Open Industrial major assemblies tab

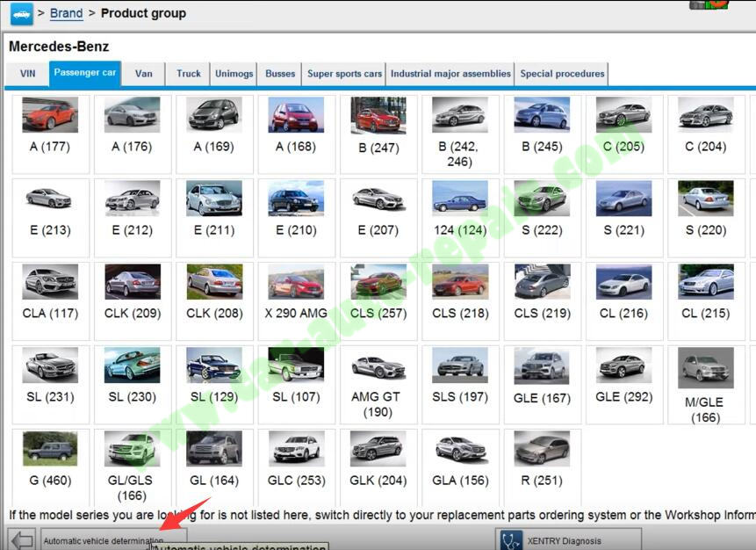click(x=450, y=74)
